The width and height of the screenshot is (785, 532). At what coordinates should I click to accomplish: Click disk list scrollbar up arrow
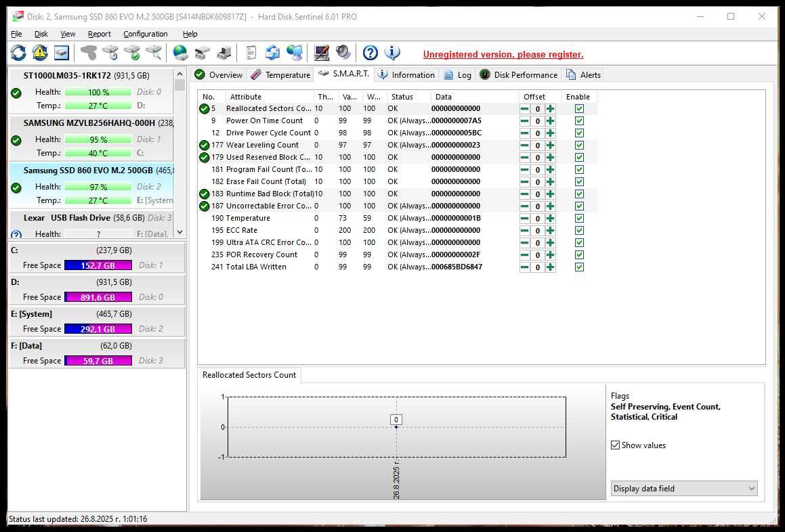click(x=179, y=74)
